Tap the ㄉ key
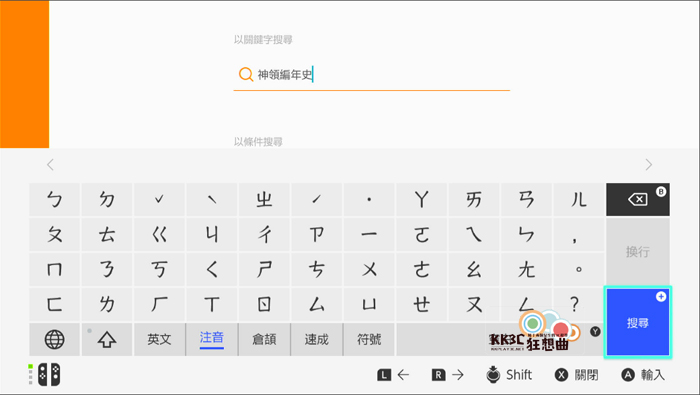The height and width of the screenshot is (395, 700). coord(107,199)
